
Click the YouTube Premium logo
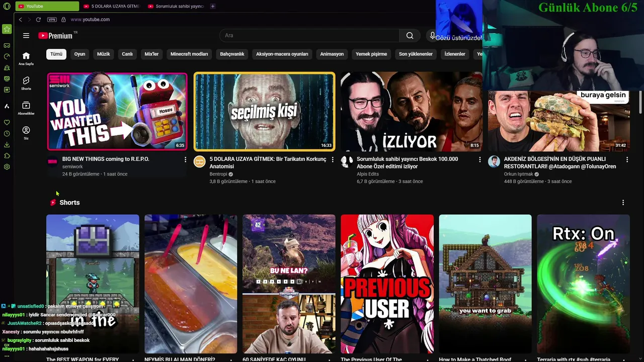[x=56, y=36]
